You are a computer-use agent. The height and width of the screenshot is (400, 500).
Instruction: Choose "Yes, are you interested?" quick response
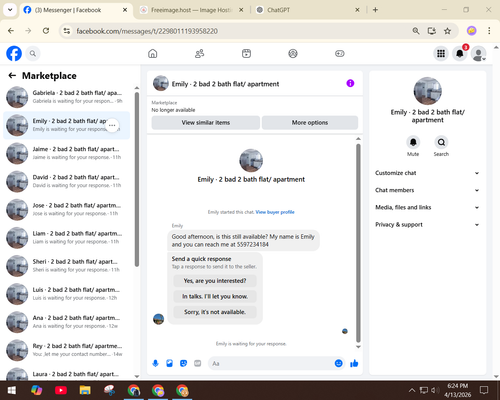(215, 281)
